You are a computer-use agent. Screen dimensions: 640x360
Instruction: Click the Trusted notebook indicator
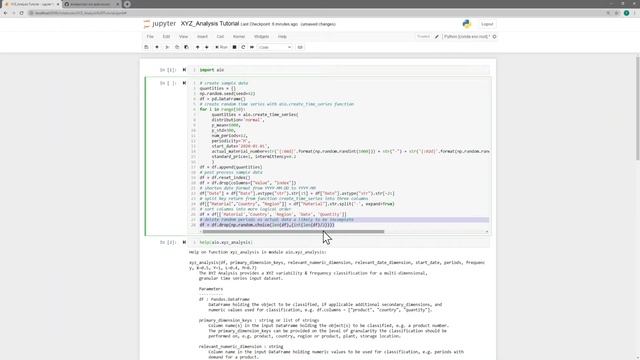[x=423, y=37]
